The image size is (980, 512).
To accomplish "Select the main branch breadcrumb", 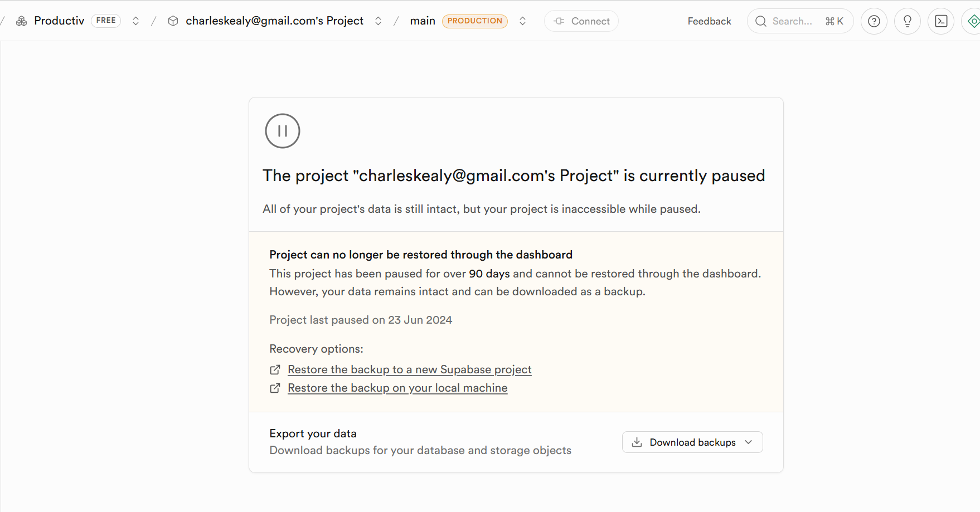I will pos(423,21).
